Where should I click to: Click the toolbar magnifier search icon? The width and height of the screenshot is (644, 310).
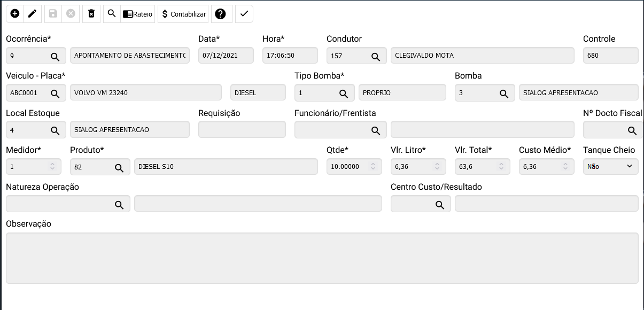112,14
